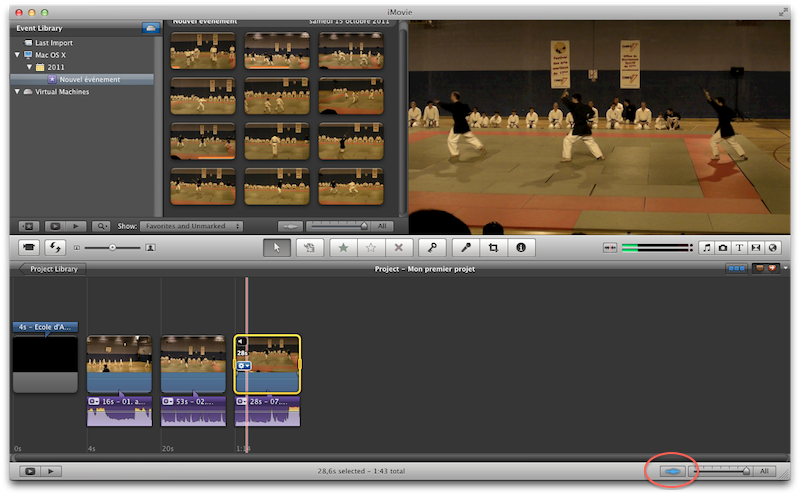The width and height of the screenshot is (800, 495).
Task: Select the 28s - 07 audio track
Action: coord(267,411)
